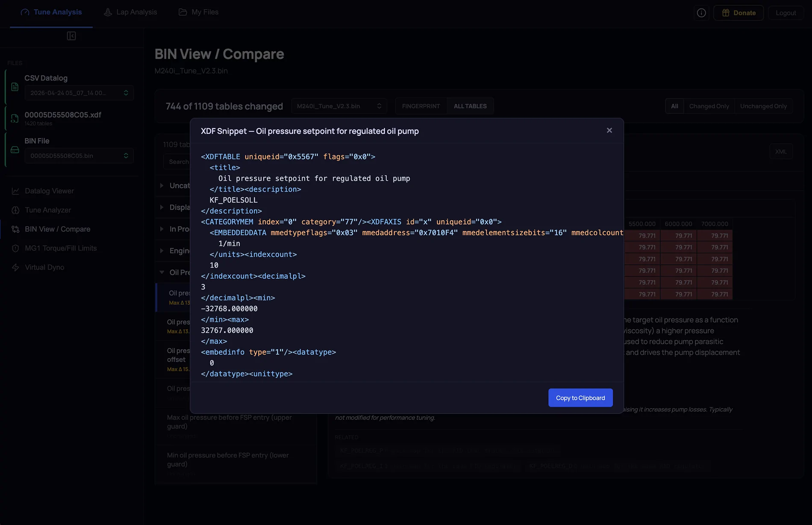Open the BIN File selection dropdown
This screenshot has width=812, height=525.
pyautogui.click(x=79, y=156)
